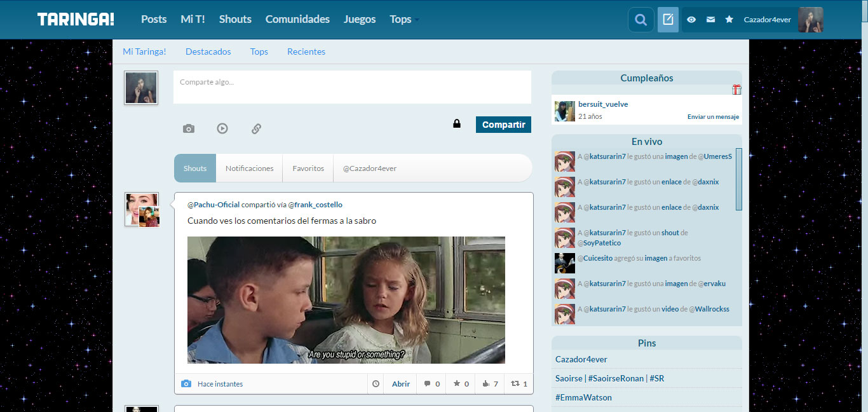Open the favorites star icon in header

[729, 20]
